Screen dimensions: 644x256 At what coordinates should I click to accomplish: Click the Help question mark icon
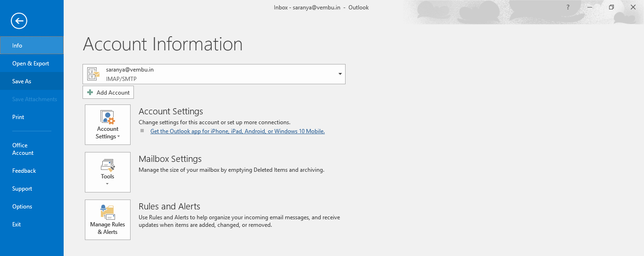568,7
